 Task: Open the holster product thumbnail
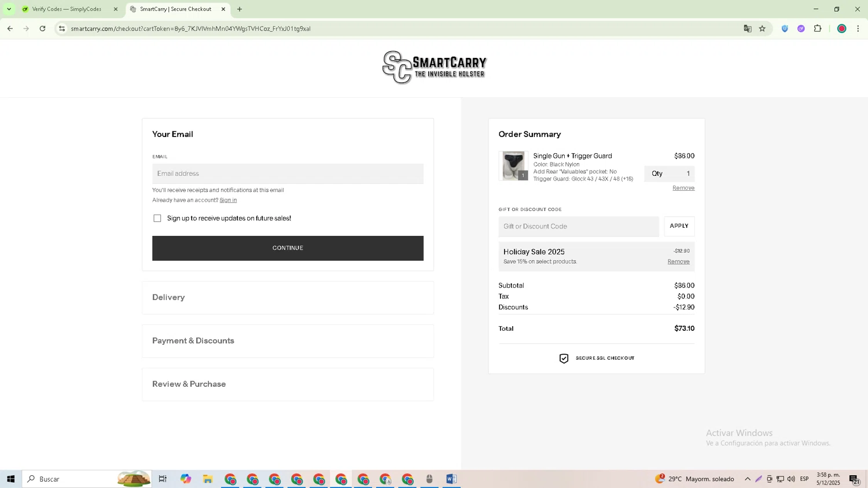pos(513,166)
